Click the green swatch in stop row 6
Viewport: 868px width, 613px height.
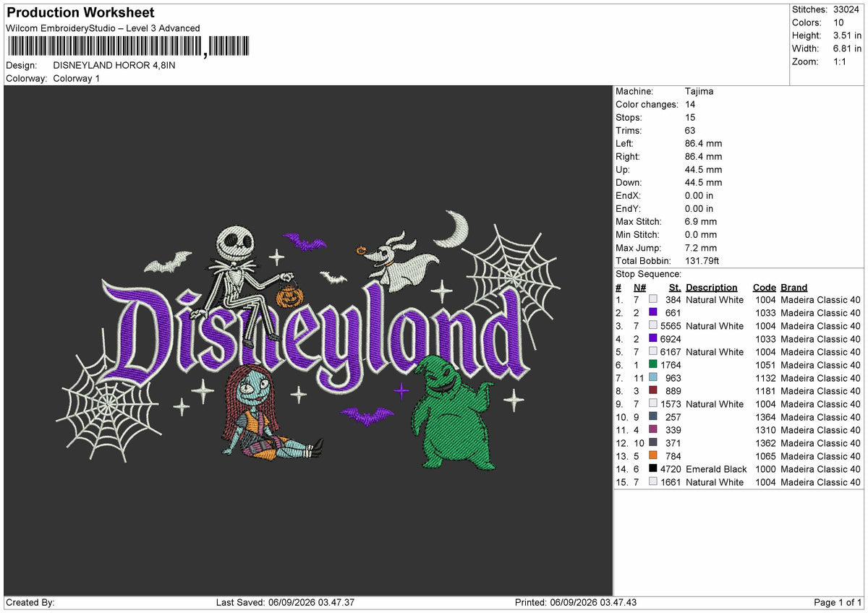[x=653, y=365]
